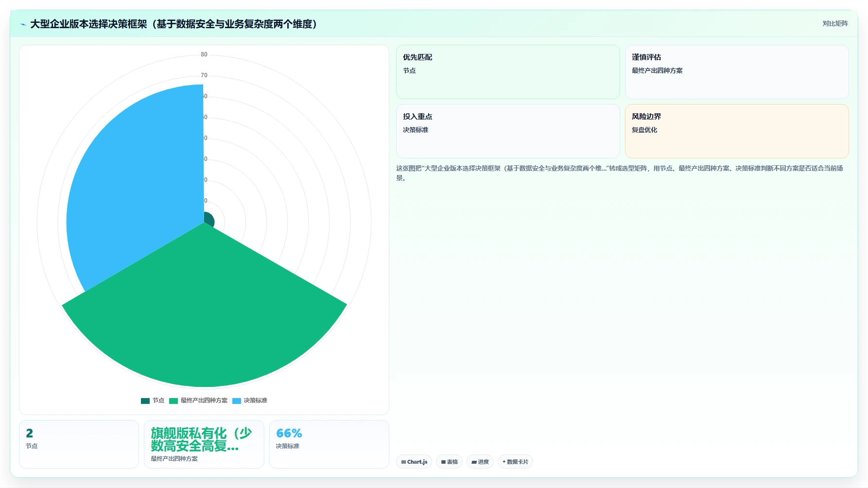Image resolution: width=868 pixels, height=488 pixels.
Task: Click the 旗舰版私有化 stat heading
Action: click(x=201, y=439)
